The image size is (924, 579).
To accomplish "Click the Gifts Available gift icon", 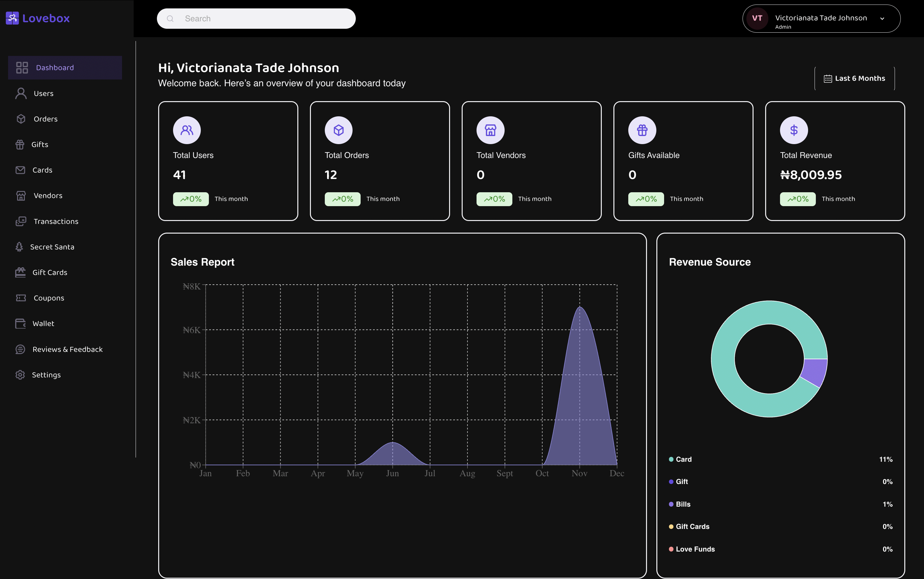I will 642,130.
